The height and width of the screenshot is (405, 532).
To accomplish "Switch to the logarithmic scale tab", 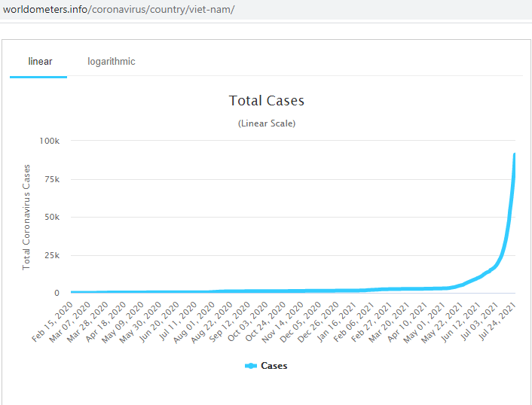I will pyautogui.click(x=112, y=62).
